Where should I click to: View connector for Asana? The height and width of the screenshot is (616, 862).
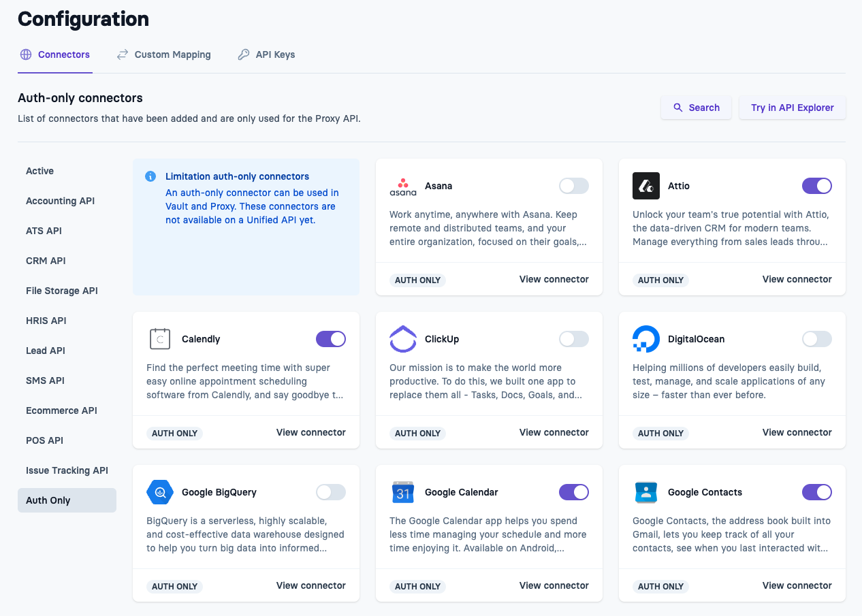tap(554, 279)
